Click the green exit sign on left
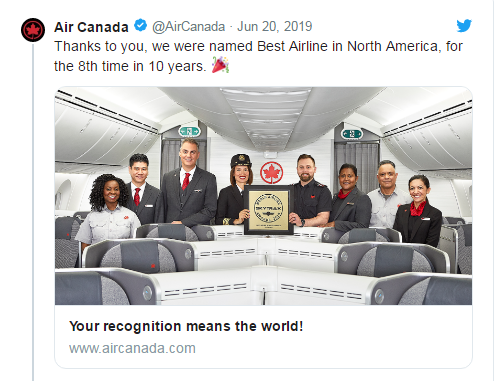Screen dimensions: 495x381 click(189, 131)
